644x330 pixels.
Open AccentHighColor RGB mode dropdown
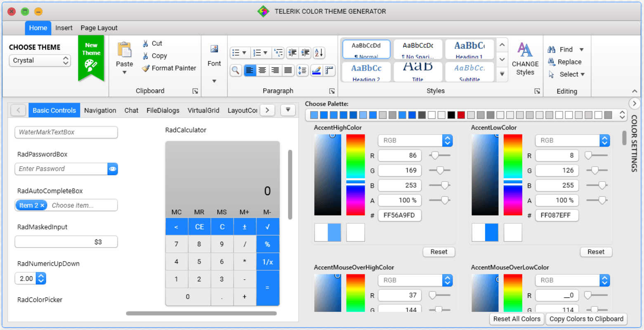[448, 141]
